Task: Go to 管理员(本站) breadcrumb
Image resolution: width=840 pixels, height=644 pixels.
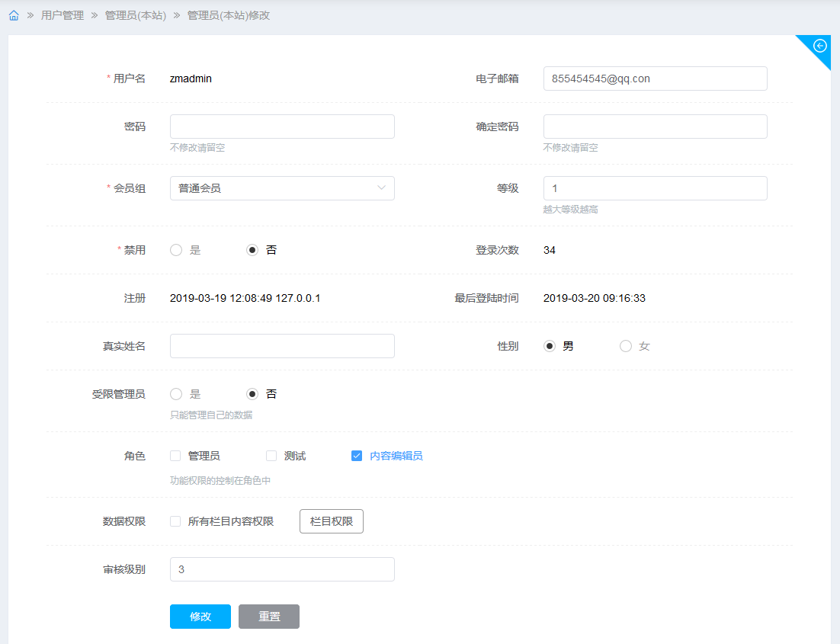Action: (x=136, y=15)
